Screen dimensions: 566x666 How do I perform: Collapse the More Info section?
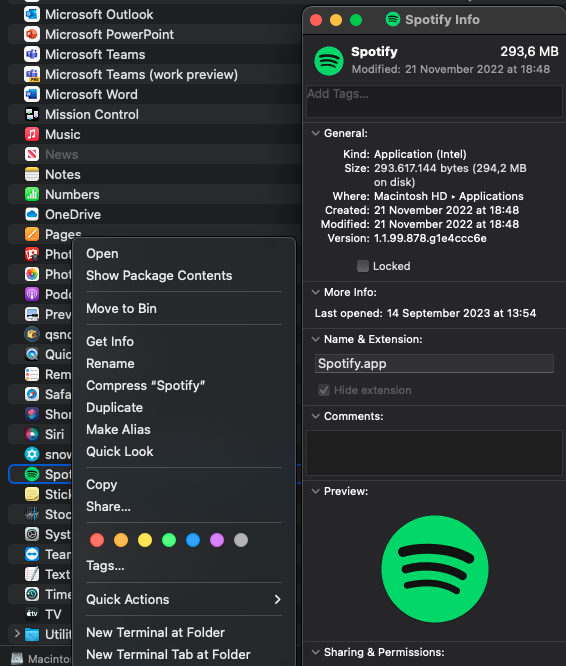point(315,292)
